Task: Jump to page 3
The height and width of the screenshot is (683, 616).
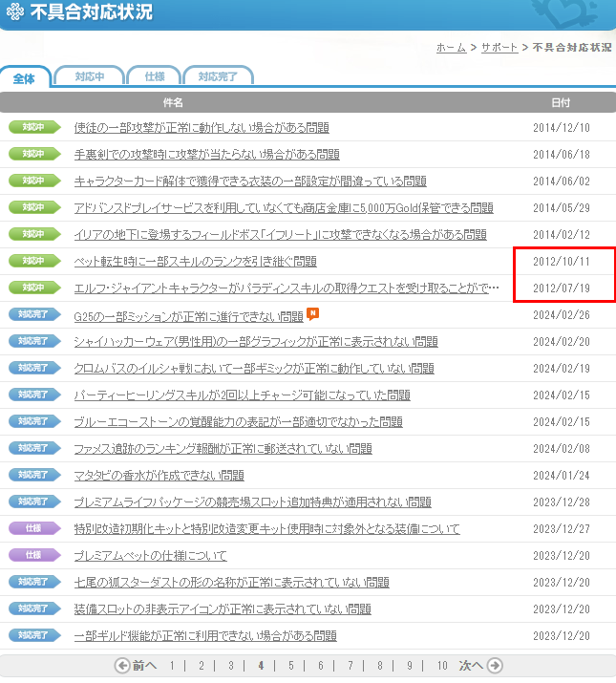Action: point(231,665)
